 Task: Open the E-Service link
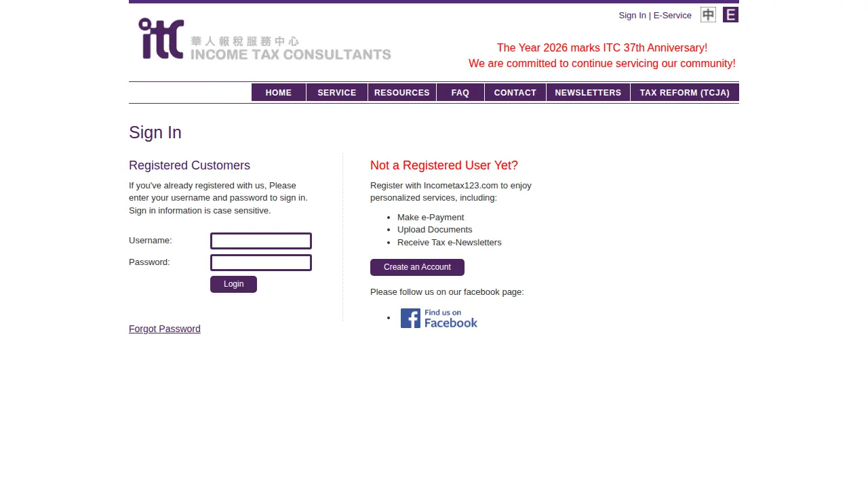coord(673,15)
